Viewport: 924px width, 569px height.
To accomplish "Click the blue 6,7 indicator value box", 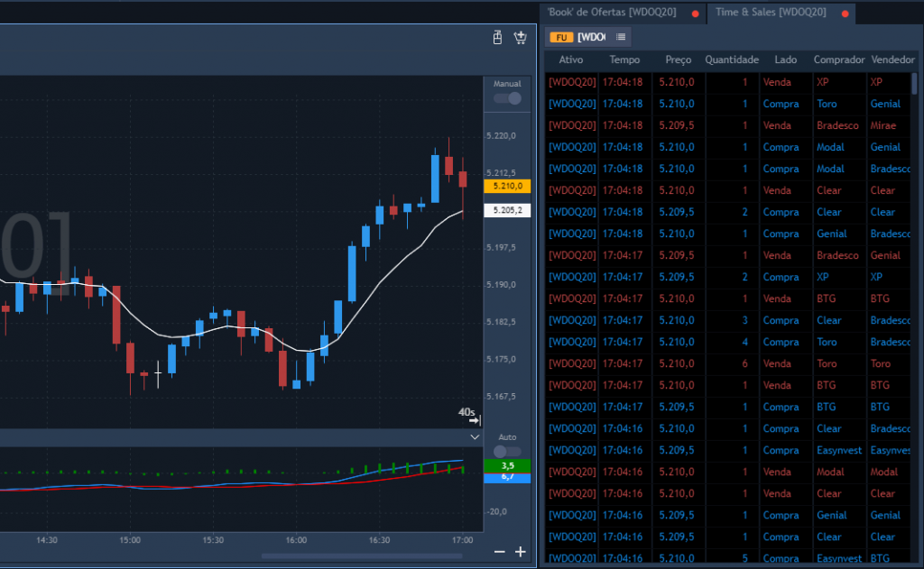I will pos(507,479).
